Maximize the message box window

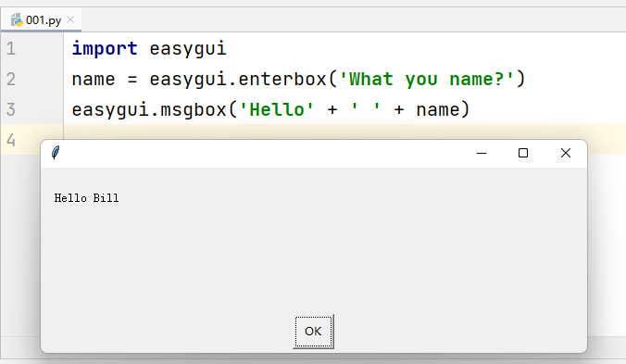[x=523, y=153]
